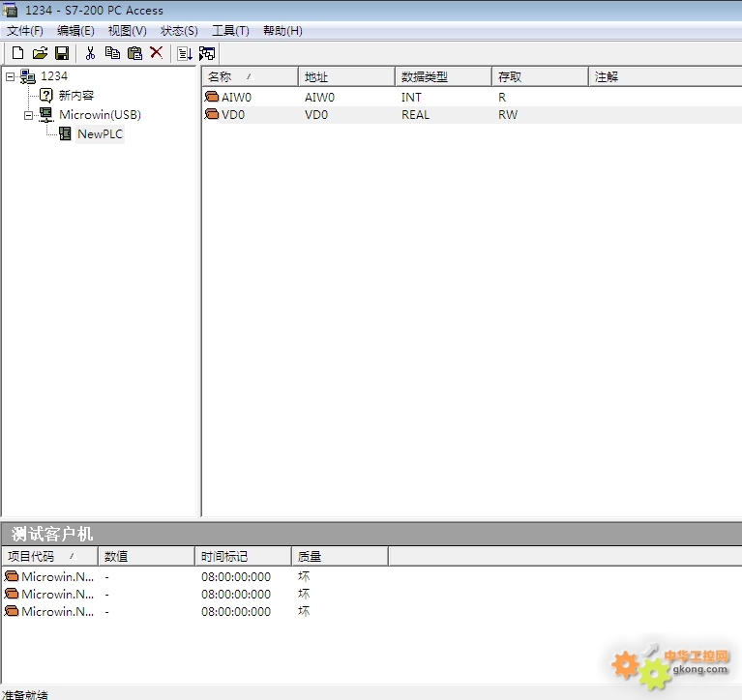The width and height of the screenshot is (742, 700).
Task: Cut selection with the scissors icon
Action: [x=90, y=53]
